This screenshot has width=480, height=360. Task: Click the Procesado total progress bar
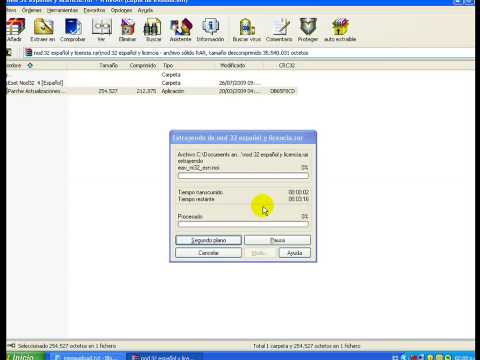pyautogui.click(x=243, y=224)
